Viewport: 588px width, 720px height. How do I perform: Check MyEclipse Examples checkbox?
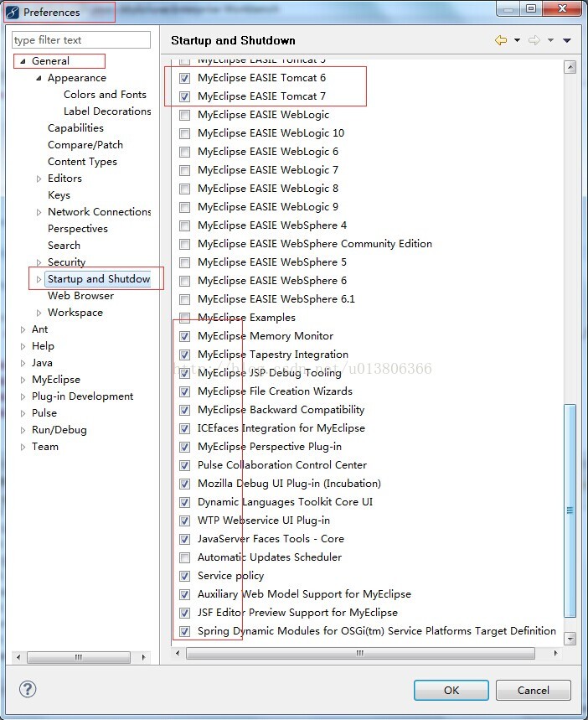coord(184,318)
